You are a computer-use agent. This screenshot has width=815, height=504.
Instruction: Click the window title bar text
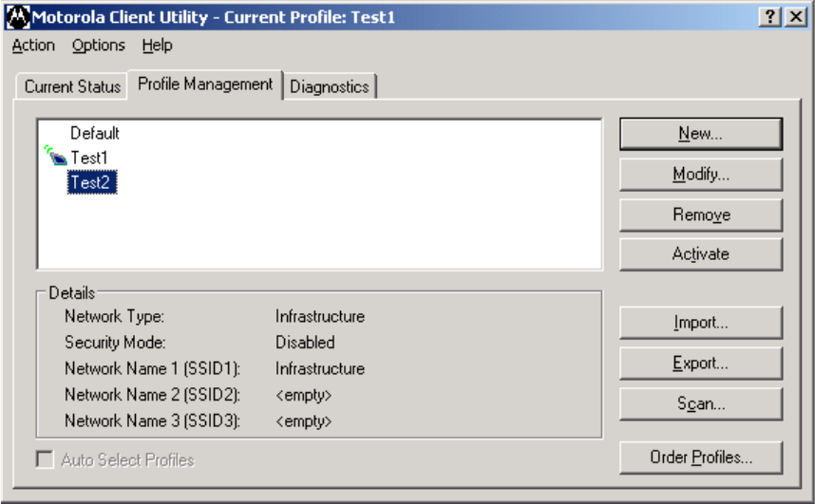point(213,17)
